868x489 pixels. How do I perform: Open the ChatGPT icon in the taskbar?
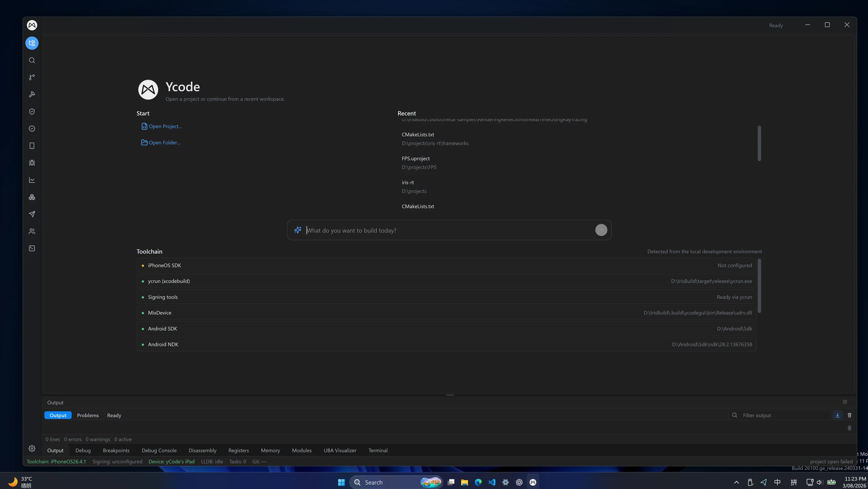click(519, 482)
